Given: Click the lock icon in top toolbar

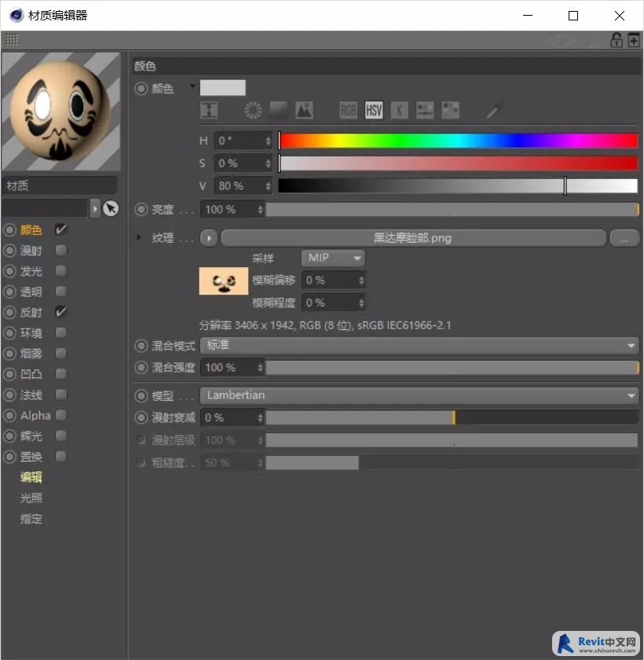Looking at the screenshot, I should 617,40.
